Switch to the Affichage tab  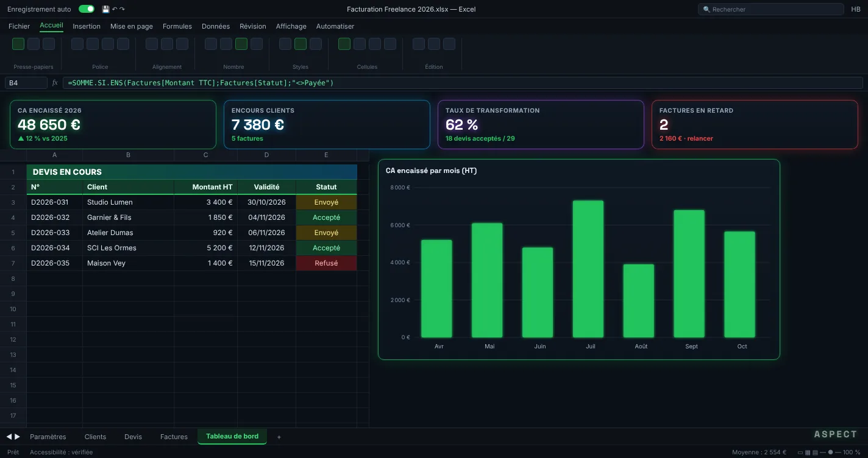tap(291, 26)
